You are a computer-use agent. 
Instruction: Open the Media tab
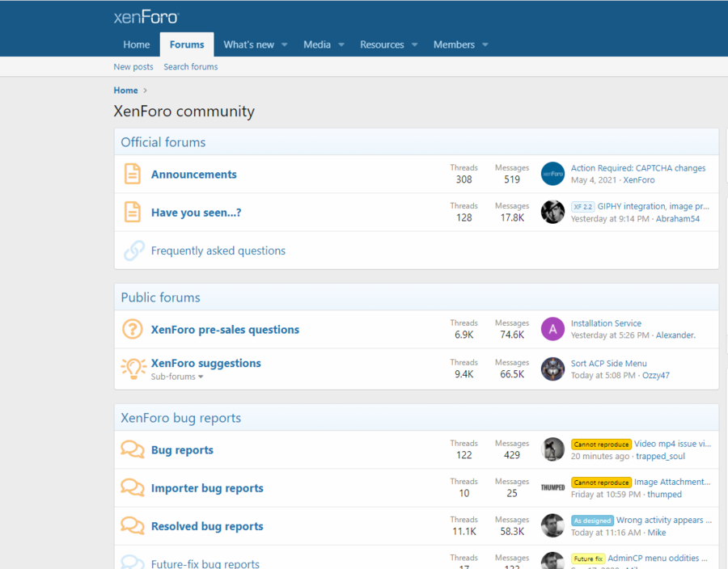(x=317, y=44)
